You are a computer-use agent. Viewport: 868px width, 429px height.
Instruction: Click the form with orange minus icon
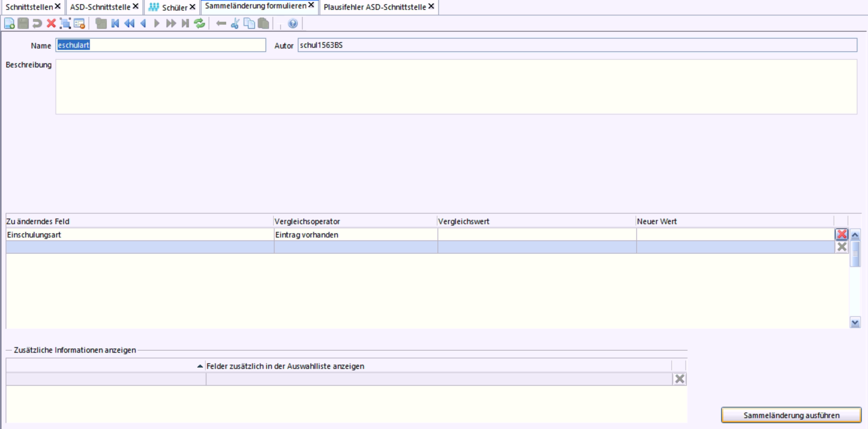[79, 24]
